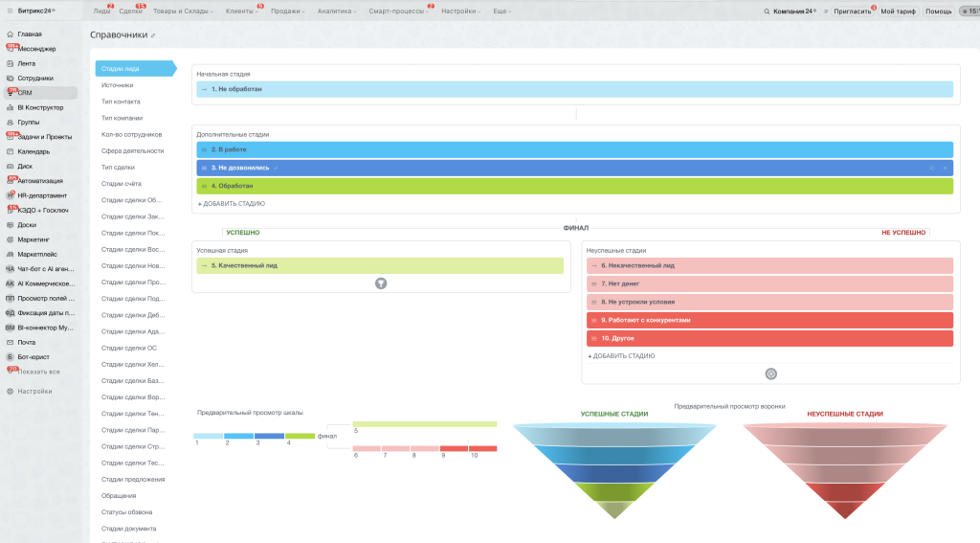
Task: Expand Еще dropdown in top menu
Action: (x=501, y=11)
